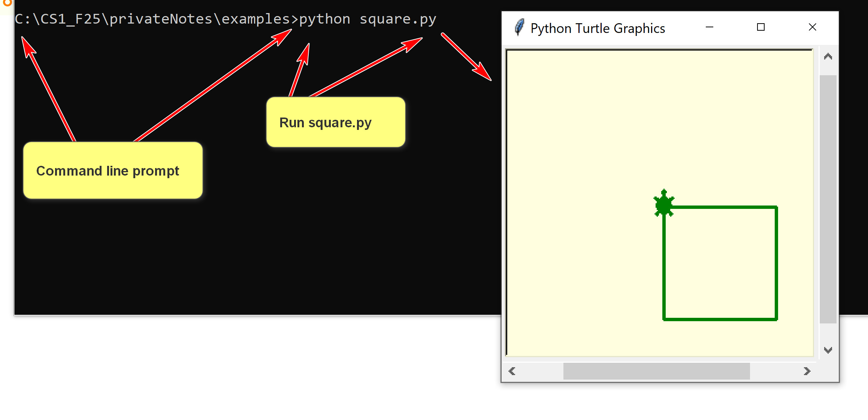Maximize the Python Turtle Graphics window
This screenshot has width=868, height=420.
click(x=760, y=27)
